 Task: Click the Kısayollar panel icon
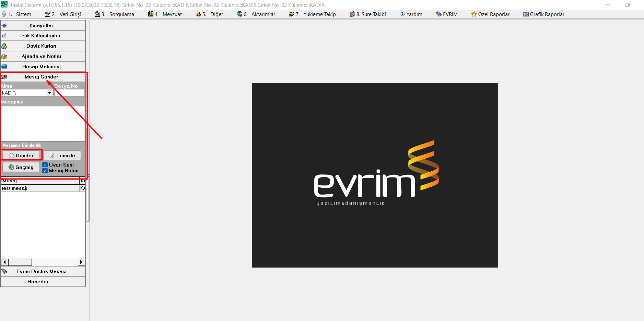4,25
